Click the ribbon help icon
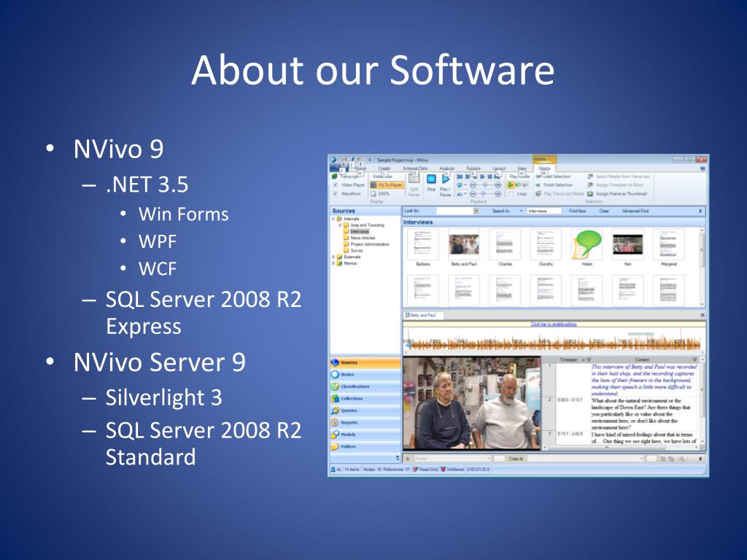 (703, 168)
